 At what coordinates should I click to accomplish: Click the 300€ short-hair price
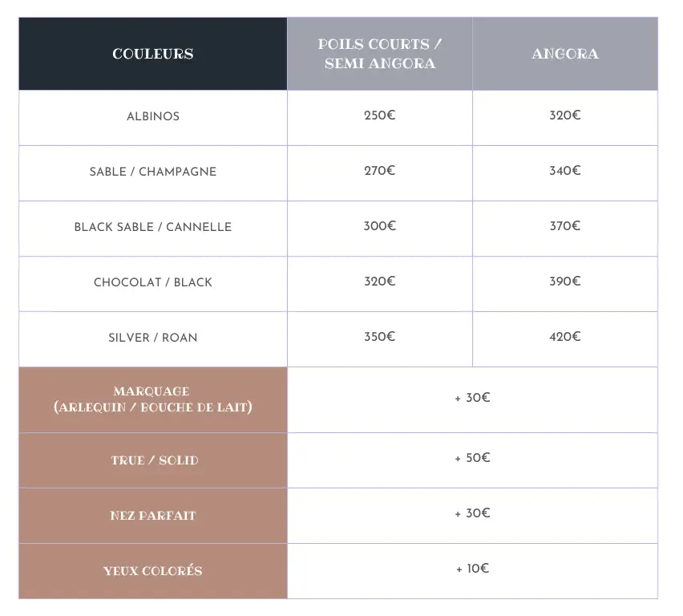click(380, 226)
